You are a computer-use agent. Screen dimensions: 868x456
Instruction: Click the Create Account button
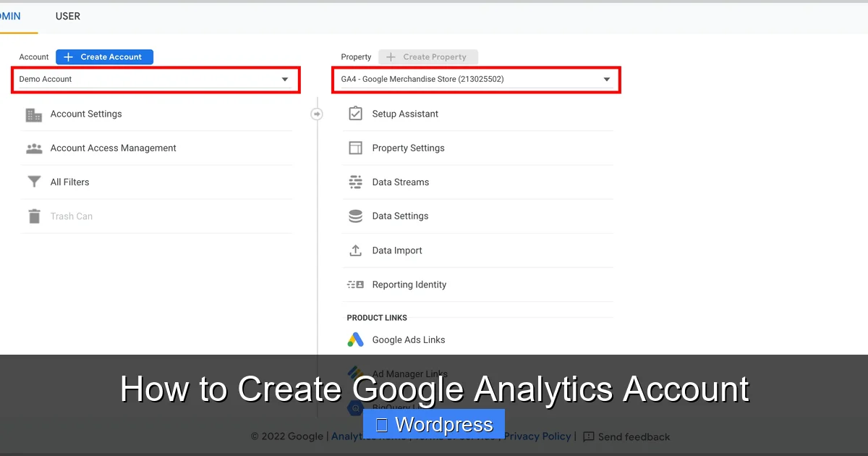(x=104, y=56)
